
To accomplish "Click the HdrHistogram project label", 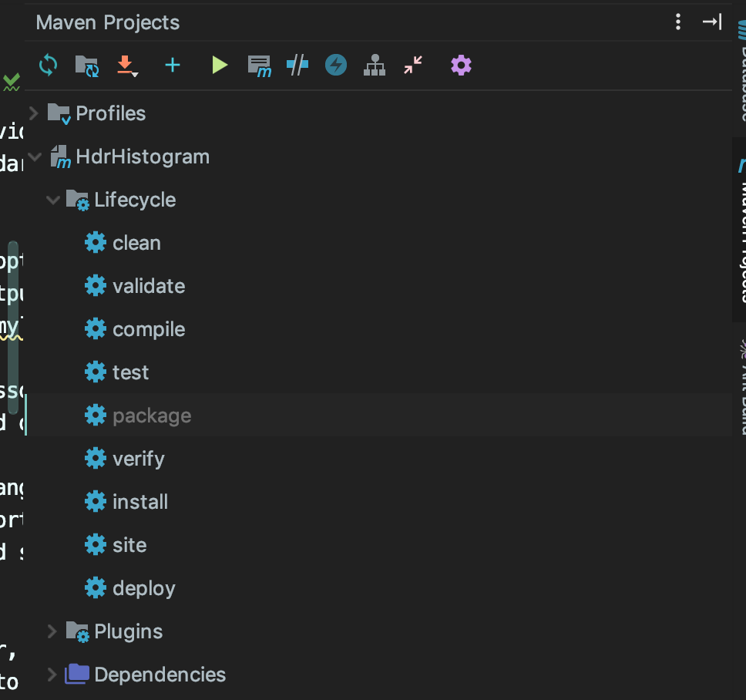I will coord(143,157).
